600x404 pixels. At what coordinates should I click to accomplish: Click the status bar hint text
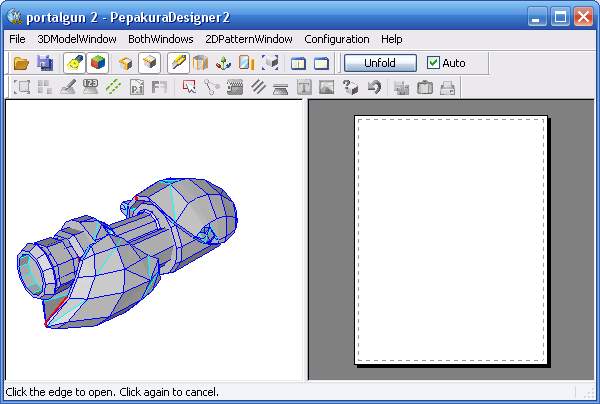pyautogui.click(x=112, y=392)
